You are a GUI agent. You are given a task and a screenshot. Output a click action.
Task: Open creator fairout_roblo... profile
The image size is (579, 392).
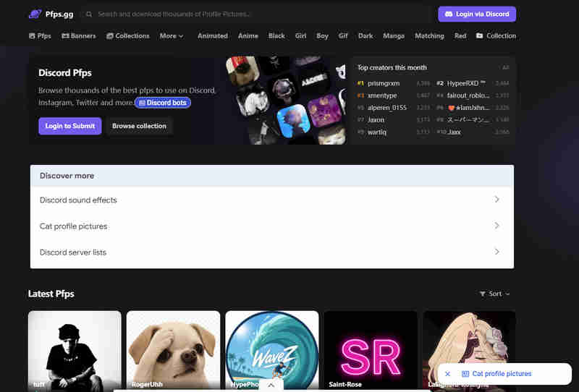[468, 95]
